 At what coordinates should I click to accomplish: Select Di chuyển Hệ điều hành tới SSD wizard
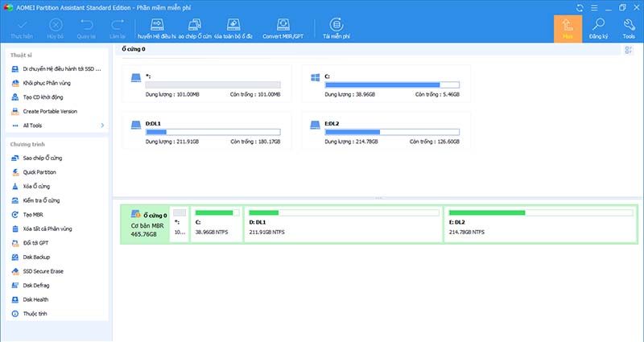point(56,69)
